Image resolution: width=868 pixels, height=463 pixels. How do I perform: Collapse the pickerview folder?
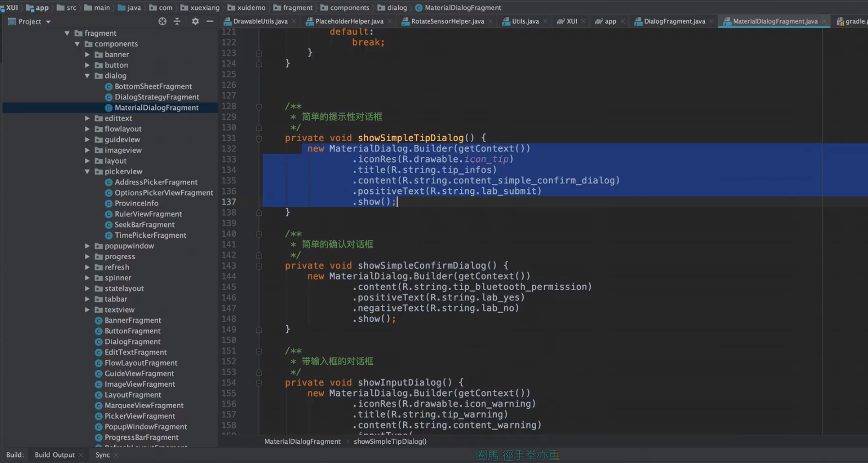coord(87,171)
